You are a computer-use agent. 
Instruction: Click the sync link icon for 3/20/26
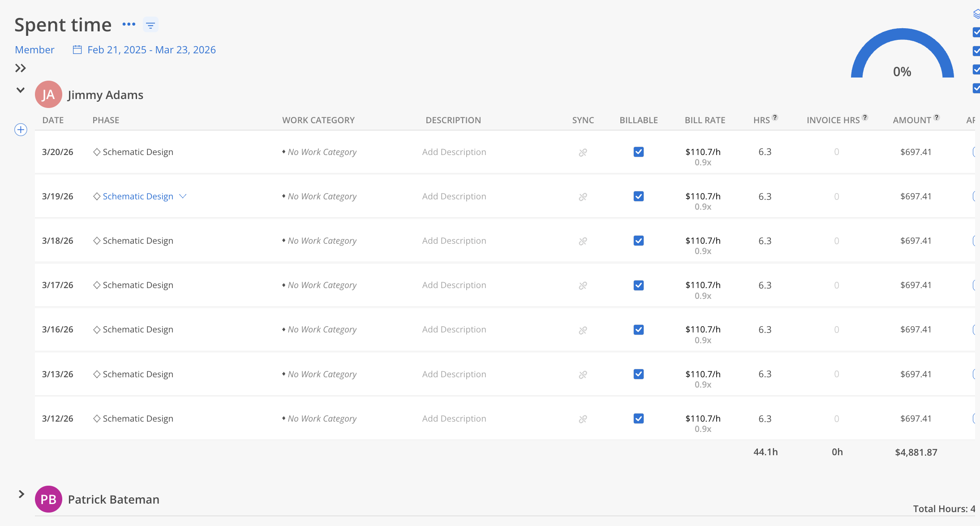583,152
